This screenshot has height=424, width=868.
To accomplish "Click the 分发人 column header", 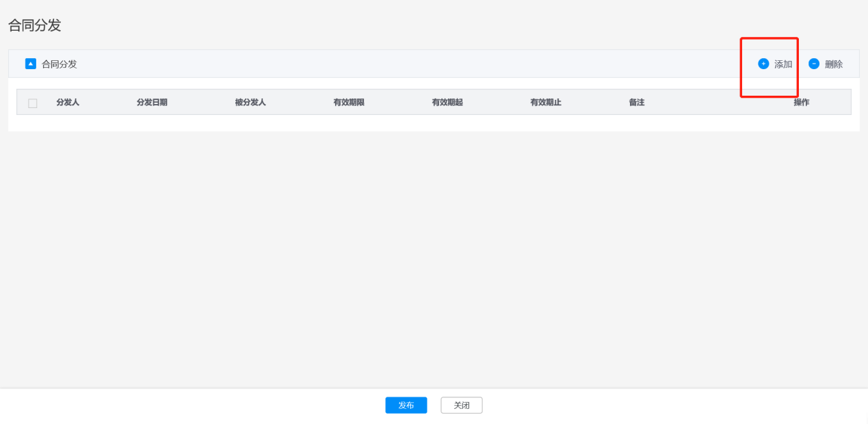I will coord(68,103).
